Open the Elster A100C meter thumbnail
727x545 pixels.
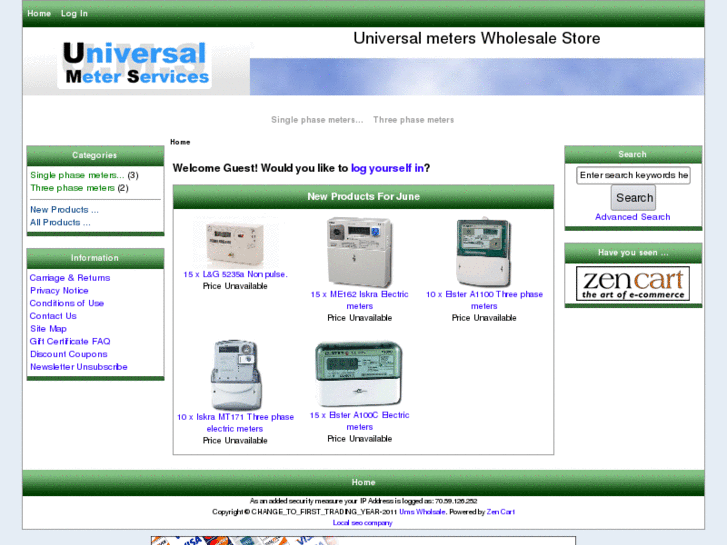point(359,374)
